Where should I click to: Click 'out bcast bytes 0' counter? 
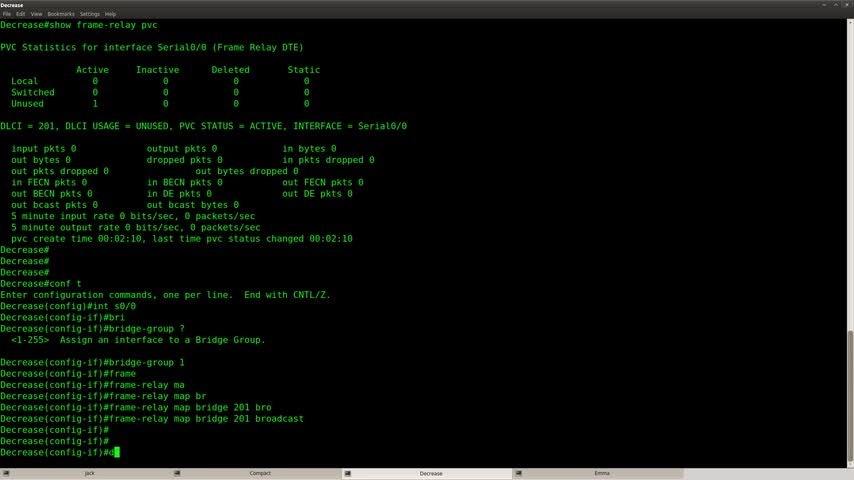coord(193,205)
